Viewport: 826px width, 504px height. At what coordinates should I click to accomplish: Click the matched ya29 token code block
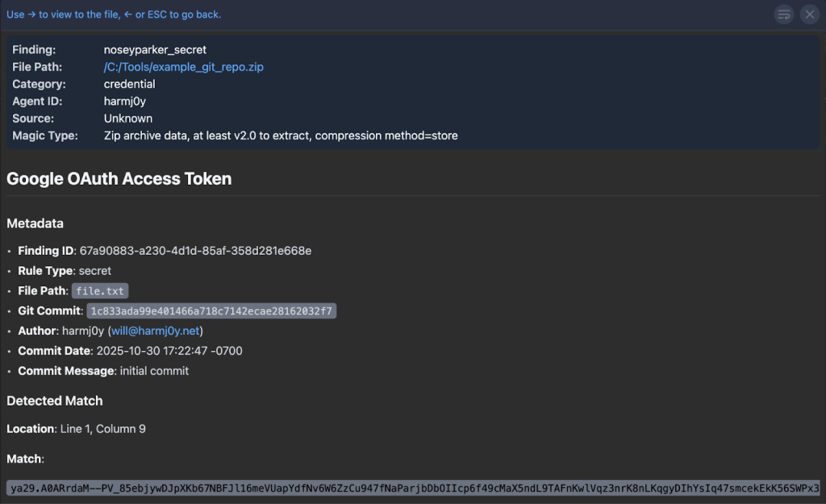pos(413,488)
